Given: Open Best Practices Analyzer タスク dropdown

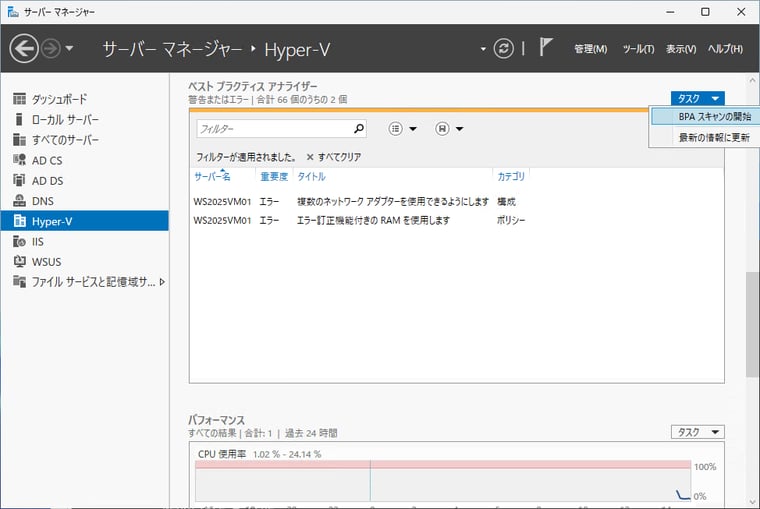Looking at the screenshot, I should pos(697,98).
